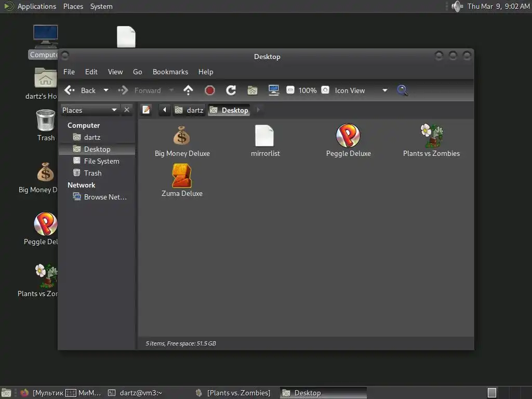Viewport: 532px width, 399px height.
Task: Open the View menu
Action: [x=115, y=72]
